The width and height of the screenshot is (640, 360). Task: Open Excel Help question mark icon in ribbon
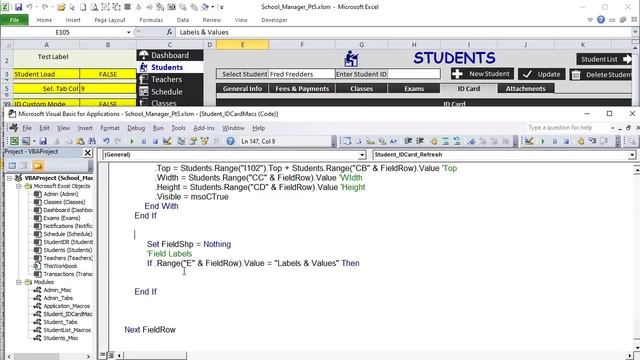coord(600,20)
